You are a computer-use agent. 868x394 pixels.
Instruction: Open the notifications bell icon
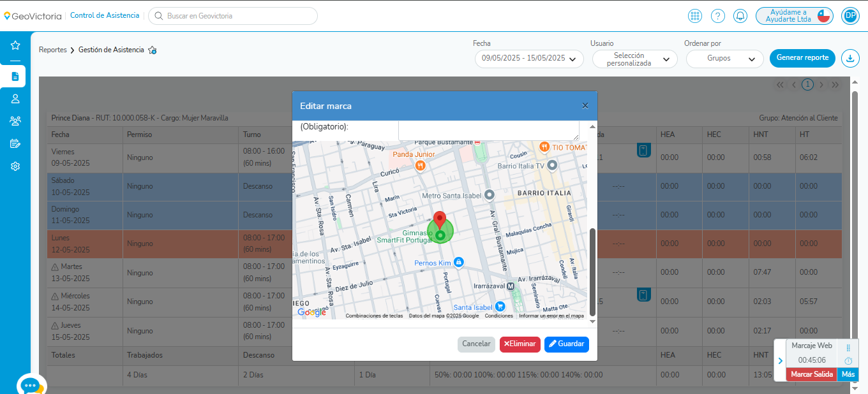click(x=740, y=16)
